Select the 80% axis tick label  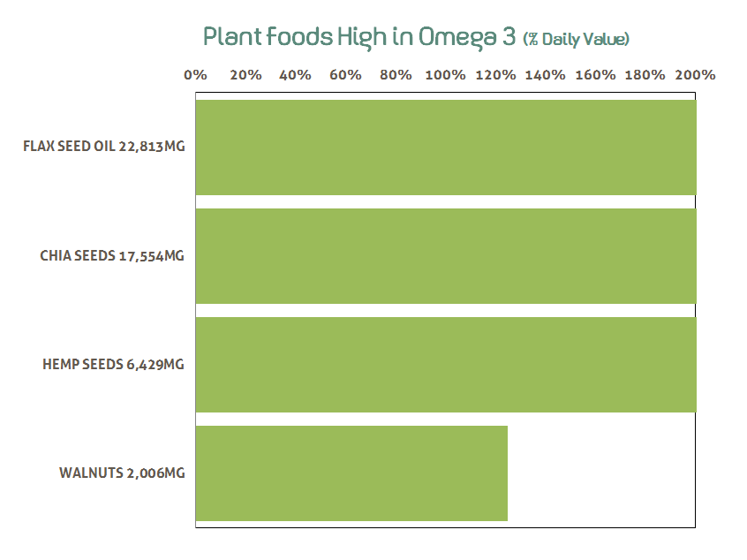pos(396,75)
